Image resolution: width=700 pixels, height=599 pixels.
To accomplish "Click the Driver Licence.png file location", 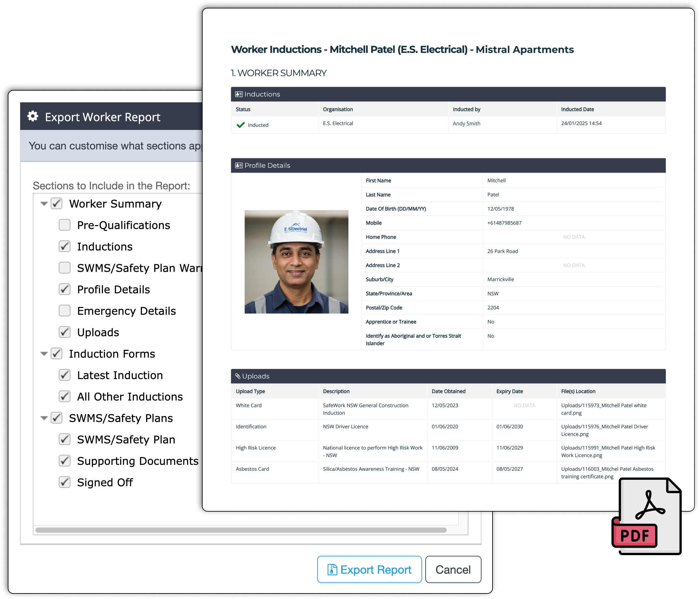I will (605, 430).
